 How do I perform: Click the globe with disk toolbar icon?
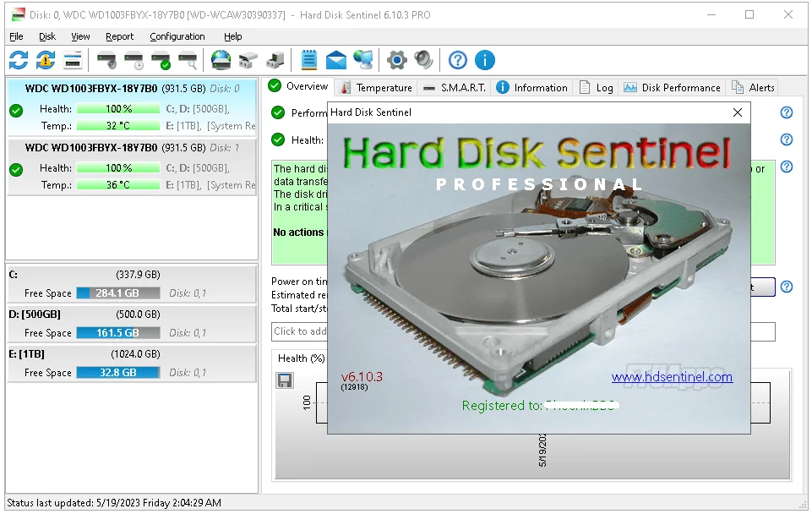tap(221, 60)
